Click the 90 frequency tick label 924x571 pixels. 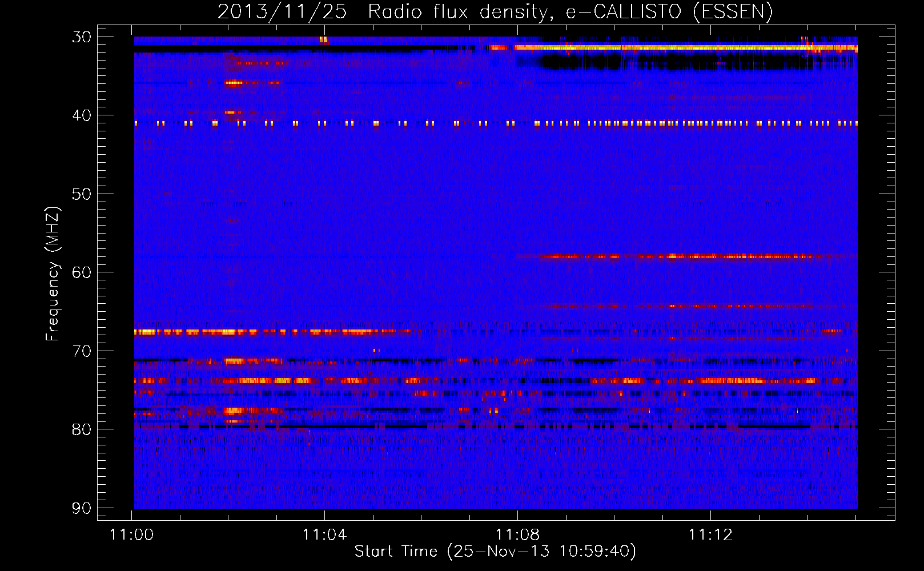click(81, 508)
